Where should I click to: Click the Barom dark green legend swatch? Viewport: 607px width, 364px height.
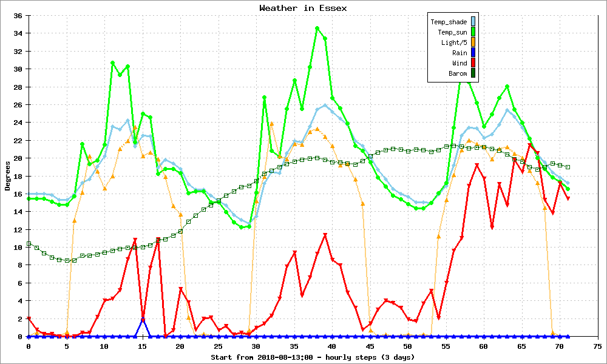tap(473, 73)
